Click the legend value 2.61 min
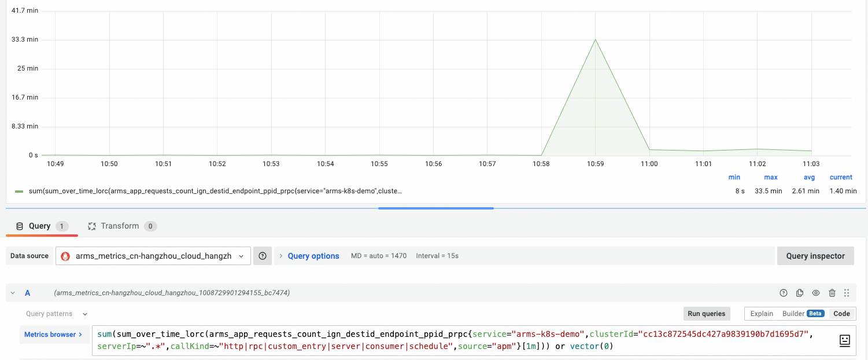Viewport: 868px width, 360px height. [x=806, y=191]
